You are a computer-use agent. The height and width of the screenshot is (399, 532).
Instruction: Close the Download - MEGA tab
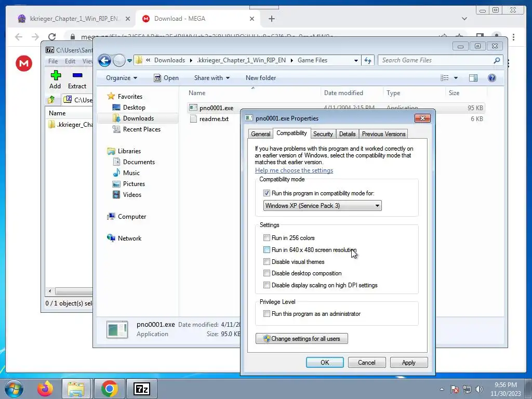pyautogui.click(x=252, y=19)
